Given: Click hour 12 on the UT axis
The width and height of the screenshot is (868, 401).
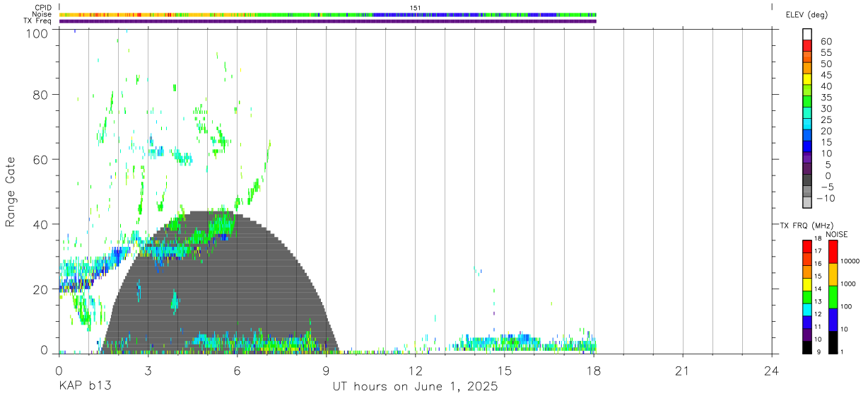Looking at the screenshot, I should coord(415,370).
